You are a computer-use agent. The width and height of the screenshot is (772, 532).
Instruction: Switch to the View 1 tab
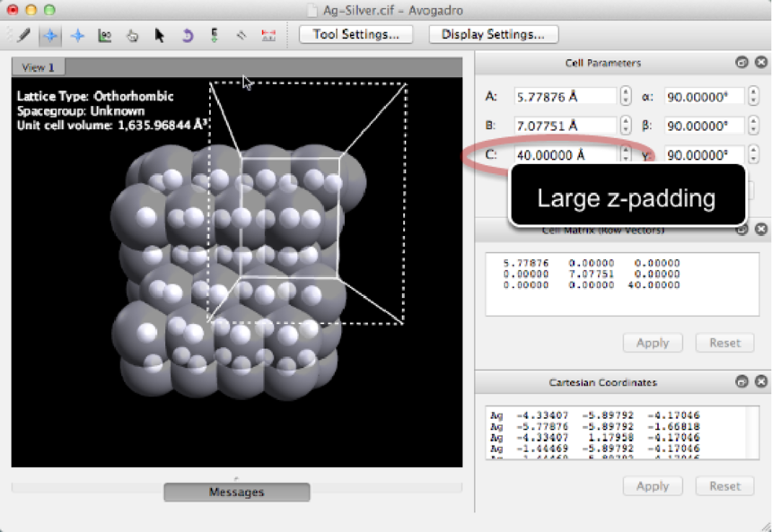[x=38, y=67]
